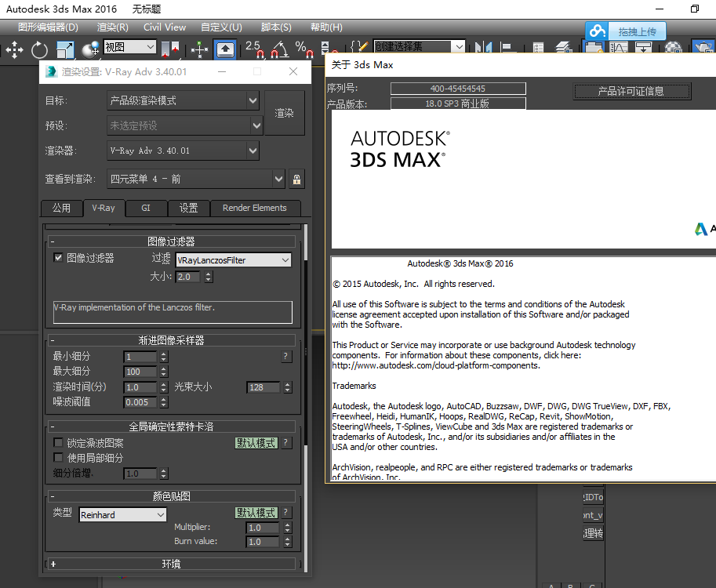Viewport: 716px width, 588px height.
Task: Open the Curve Editor icon
Action: click(619, 47)
